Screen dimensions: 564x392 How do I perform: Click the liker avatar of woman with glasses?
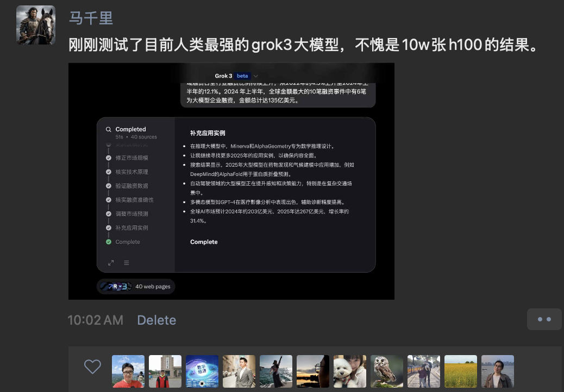[498, 371]
